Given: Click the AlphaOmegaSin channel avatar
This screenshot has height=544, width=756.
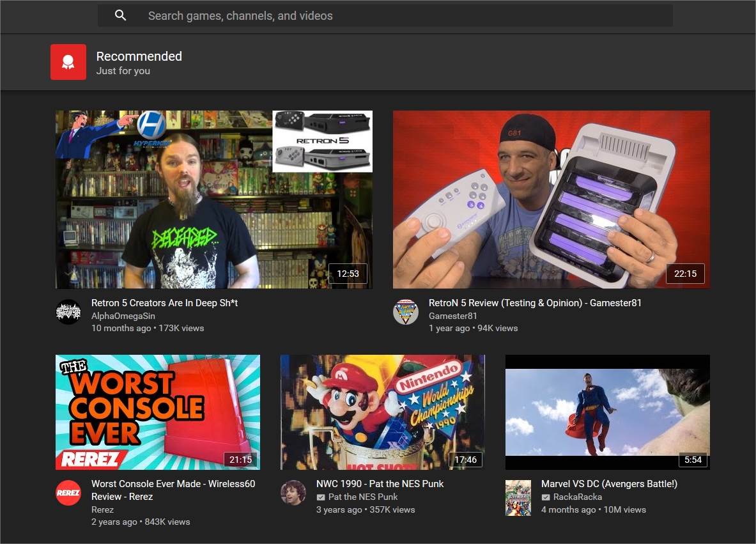Looking at the screenshot, I should pos(68,312).
